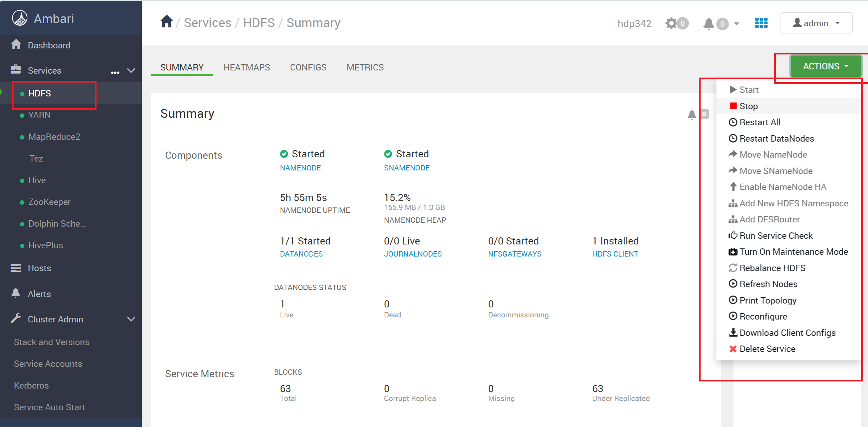Viewport: 868px width, 427px height.
Task: Open the HDFS CLIENT link
Action: 615,254
